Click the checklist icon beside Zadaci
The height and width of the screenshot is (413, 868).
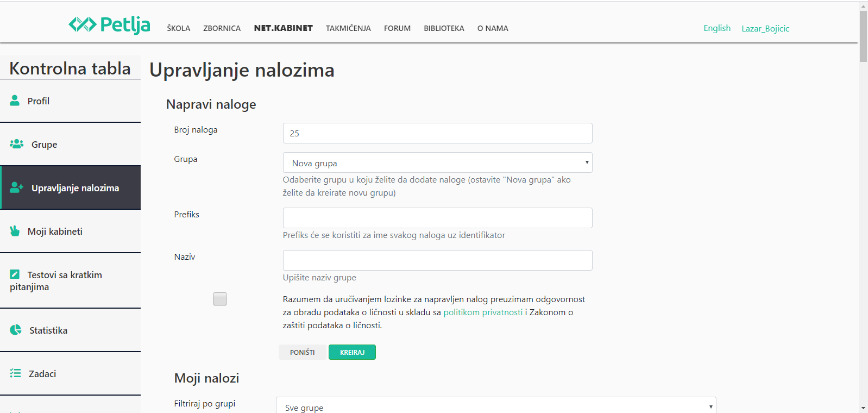(x=15, y=373)
